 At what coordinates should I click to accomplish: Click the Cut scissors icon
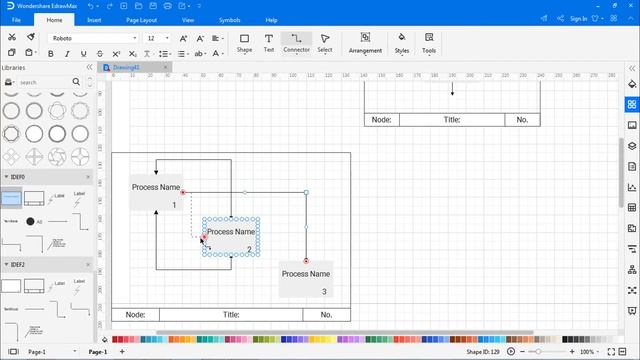point(12,37)
